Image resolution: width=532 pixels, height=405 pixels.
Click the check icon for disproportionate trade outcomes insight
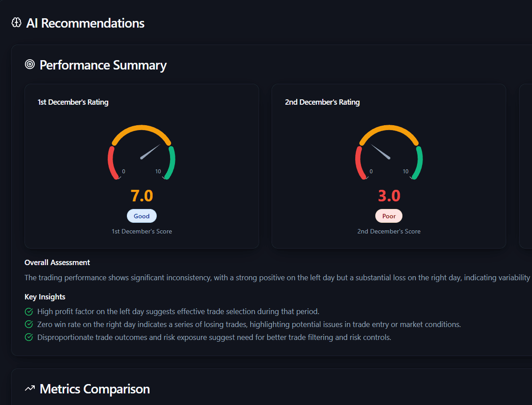[29, 337]
